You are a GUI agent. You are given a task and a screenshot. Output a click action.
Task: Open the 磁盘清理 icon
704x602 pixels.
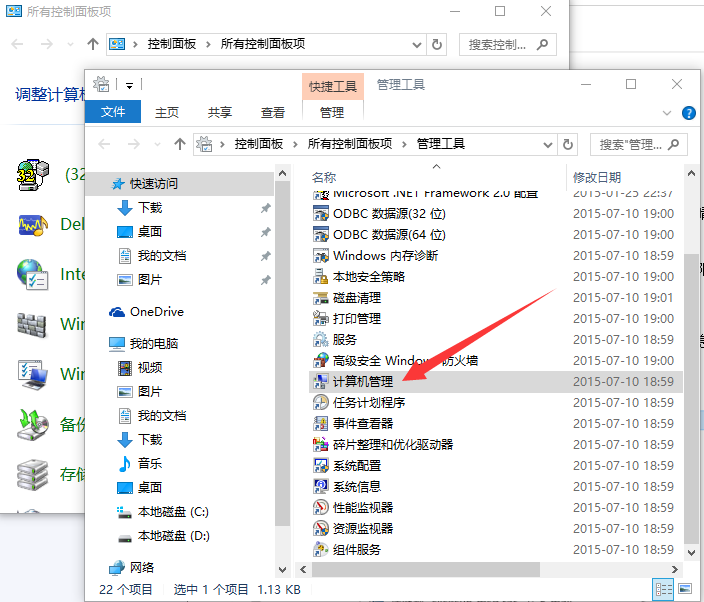321,297
